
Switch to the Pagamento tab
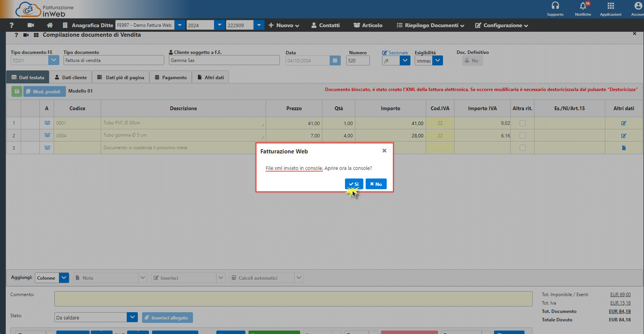tap(170, 77)
